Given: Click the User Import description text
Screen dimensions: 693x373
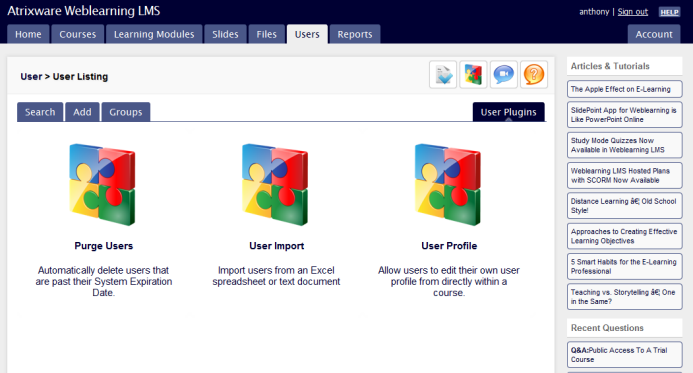Looking at the screenshot, I should (x=276, y=276).
